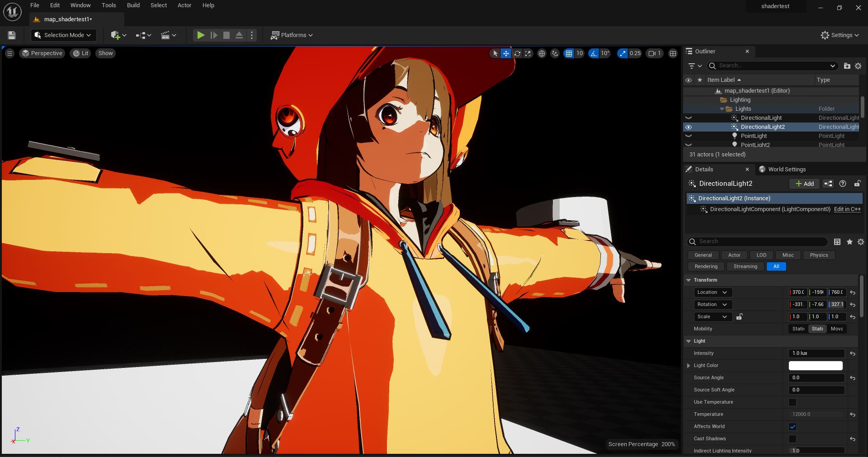Show only favorite properties star icon
868x457 pixels.
point(849,242)
